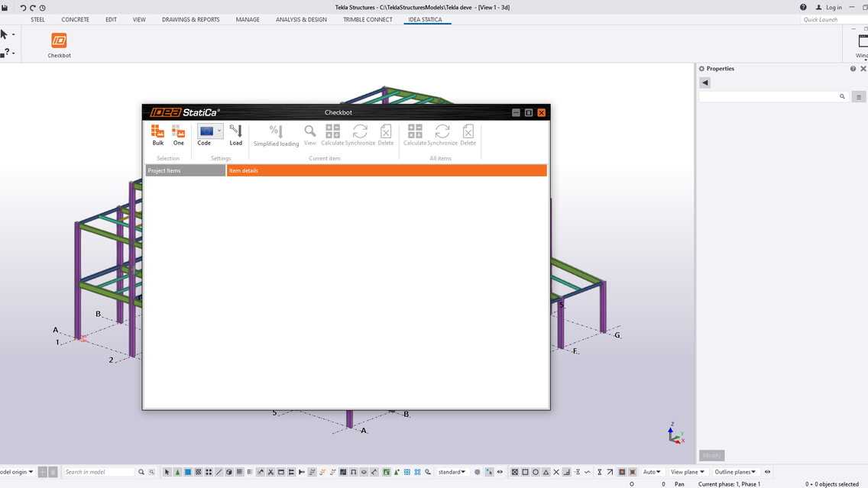Click the Search in model field
The image size is (868, 488).
click(x=99, y=472)
